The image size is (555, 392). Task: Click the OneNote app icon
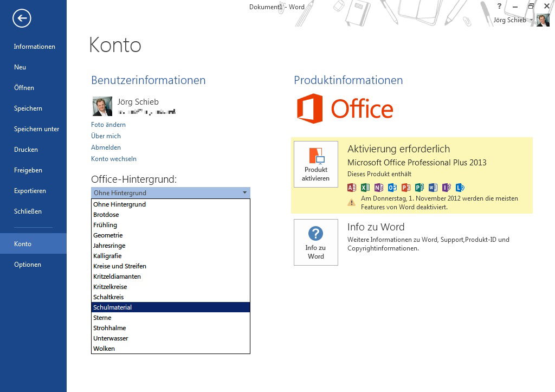point(379,187)
